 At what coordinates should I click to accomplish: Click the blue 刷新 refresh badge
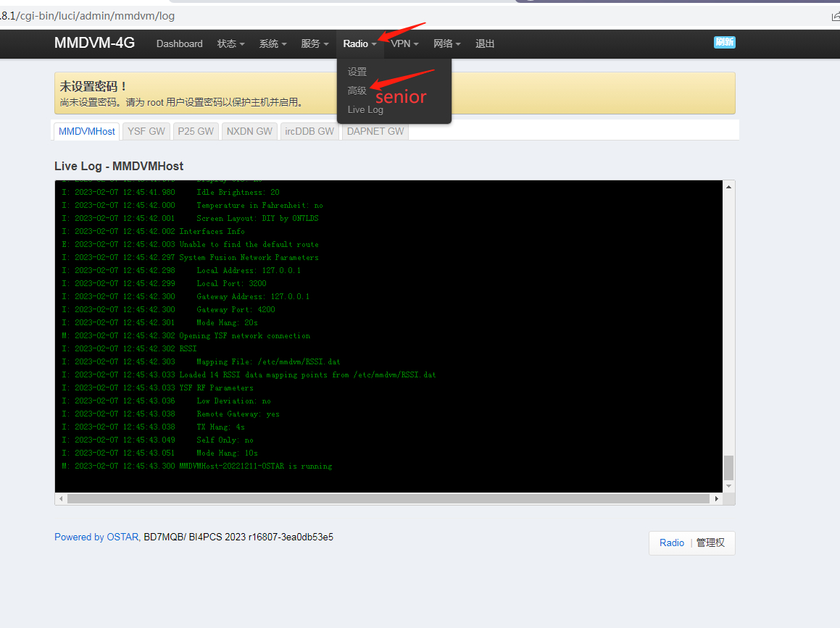pos(724,42)
